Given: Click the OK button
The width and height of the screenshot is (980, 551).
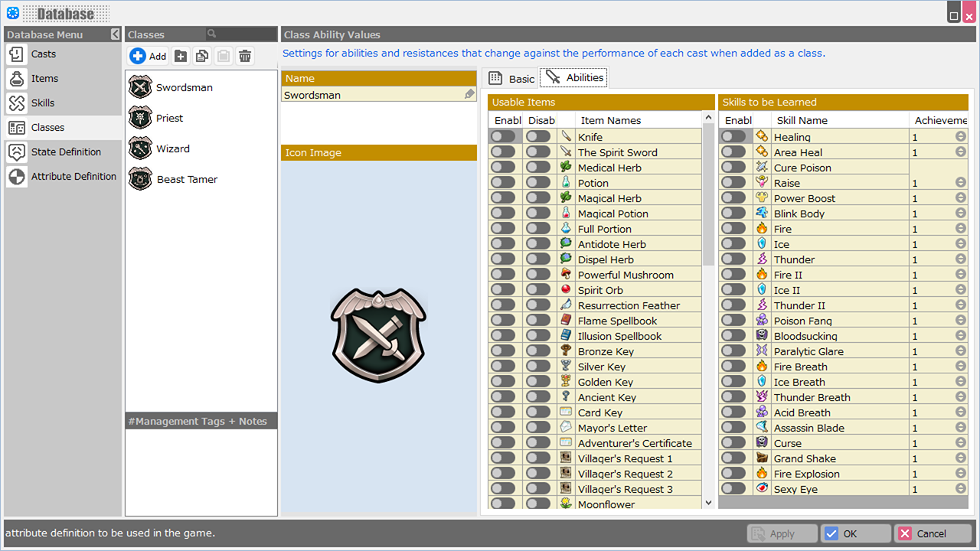Looking at the screenshot, I should [x=855, y=533].
